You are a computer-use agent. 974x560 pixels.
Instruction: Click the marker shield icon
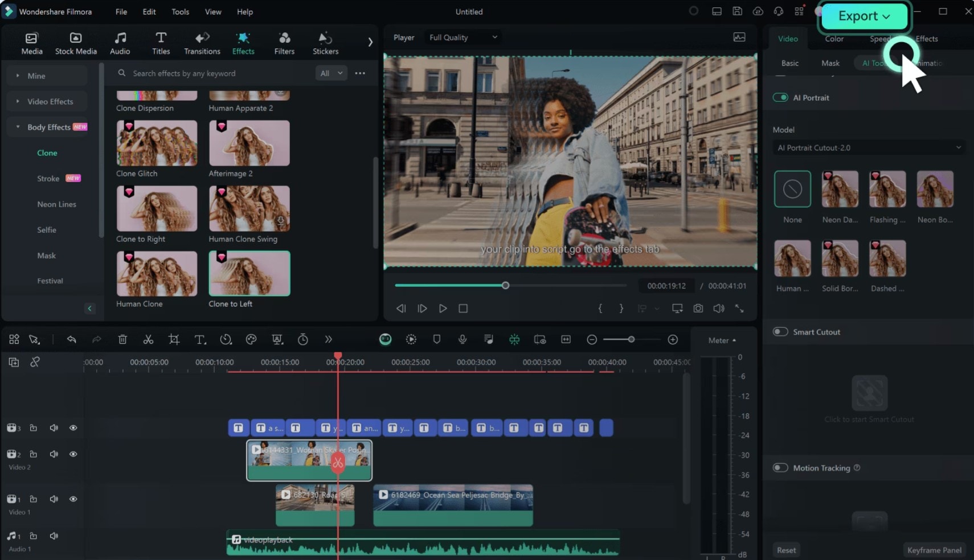[x=437, y=339]
